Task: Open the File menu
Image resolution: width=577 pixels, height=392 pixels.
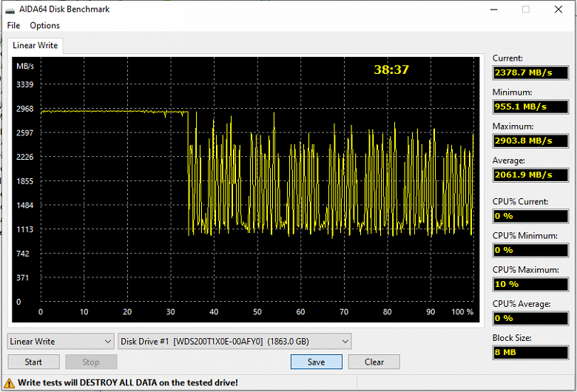Action: (13, 25)
